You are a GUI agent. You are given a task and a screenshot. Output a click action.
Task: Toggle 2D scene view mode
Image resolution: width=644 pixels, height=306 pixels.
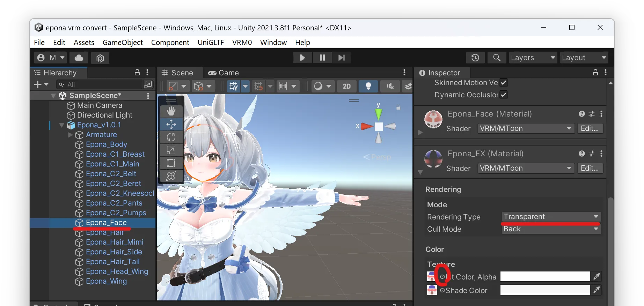pos(346,86)
